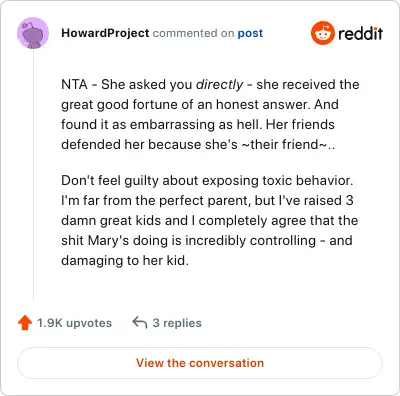Click the "View the conversation" button

200,363
